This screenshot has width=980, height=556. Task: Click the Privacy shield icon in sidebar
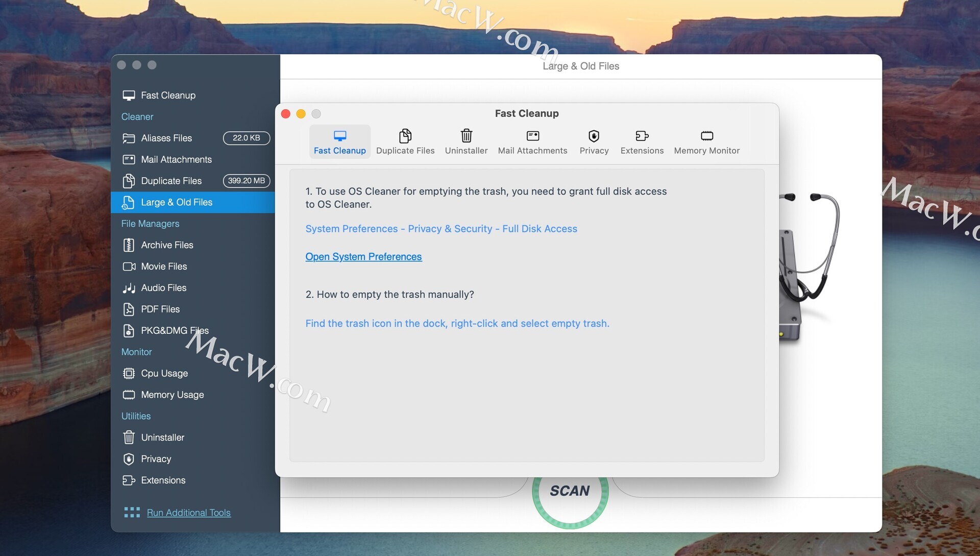point(129,459)
